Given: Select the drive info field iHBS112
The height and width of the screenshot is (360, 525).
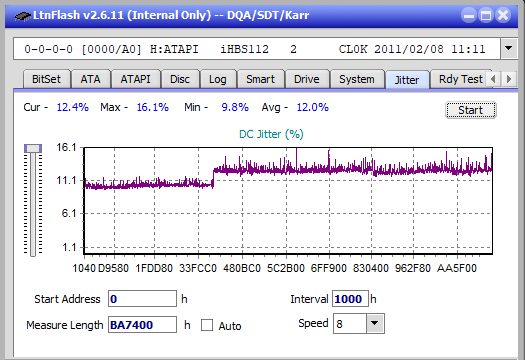Looking at the screenshot, I should [257, 49].
